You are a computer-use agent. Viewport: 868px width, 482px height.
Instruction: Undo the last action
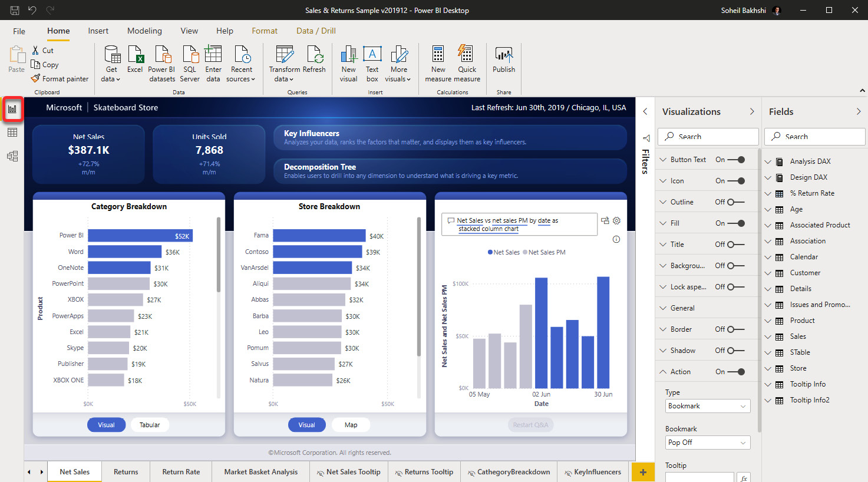pyautogui.click(x=32, y=10)
